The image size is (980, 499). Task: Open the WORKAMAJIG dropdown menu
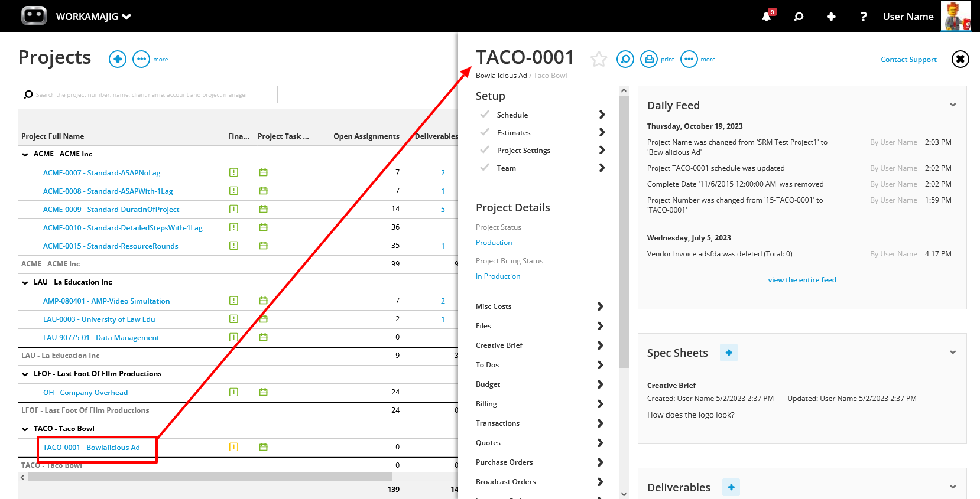point(93,17)
